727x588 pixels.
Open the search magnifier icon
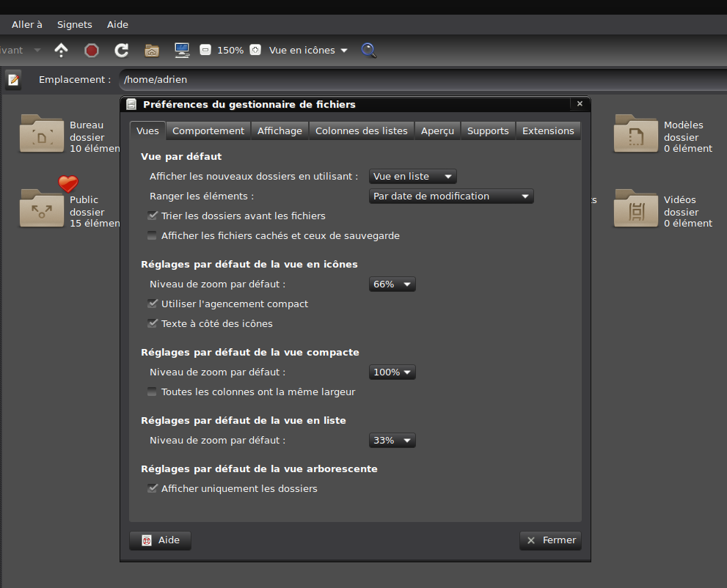(368, 50)
